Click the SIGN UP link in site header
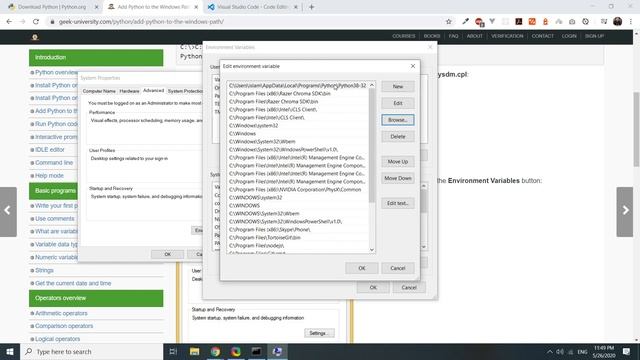640x360 pixels. pos(594,36)
